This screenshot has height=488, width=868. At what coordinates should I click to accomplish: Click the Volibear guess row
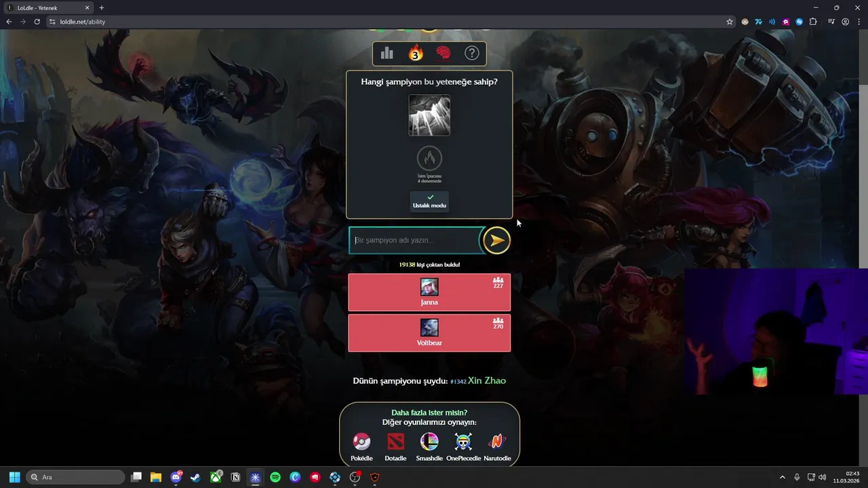pyautogui.click(x=429, y=333)
